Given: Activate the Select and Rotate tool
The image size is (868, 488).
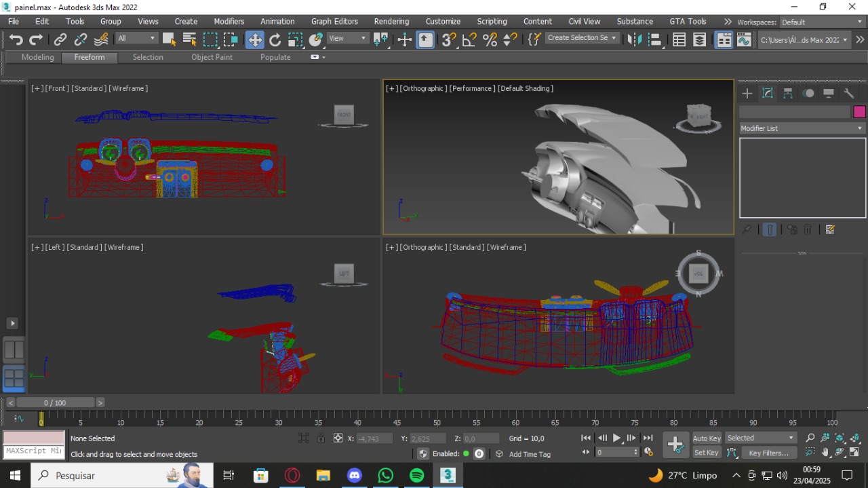Looking at the screenshot, I should (275, 39).
